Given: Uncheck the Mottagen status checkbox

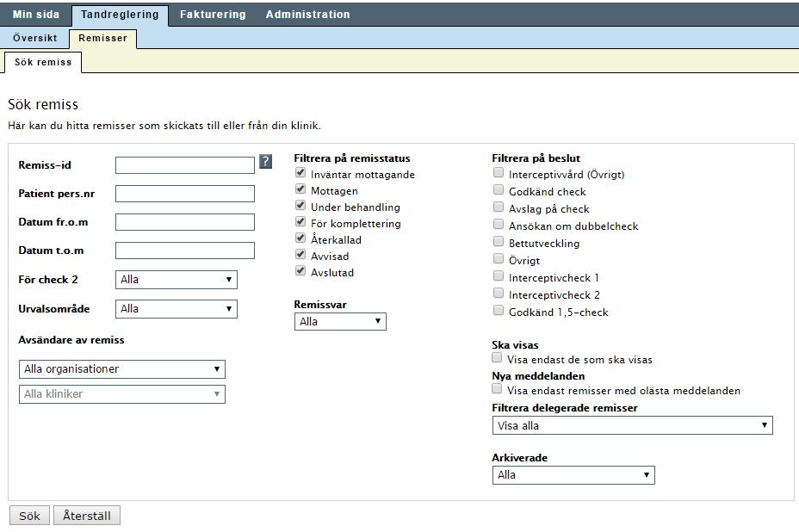Looking at the screenshot, I should tap(300, 189).
